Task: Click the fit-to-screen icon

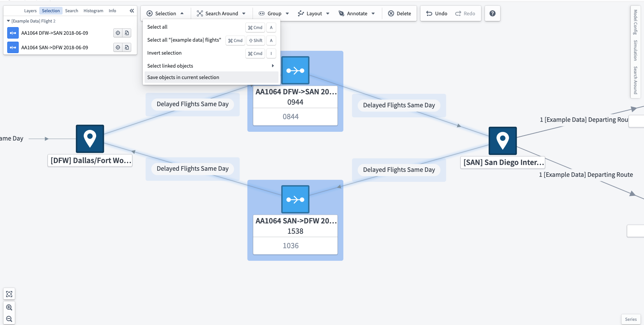Action: point(9,294)
